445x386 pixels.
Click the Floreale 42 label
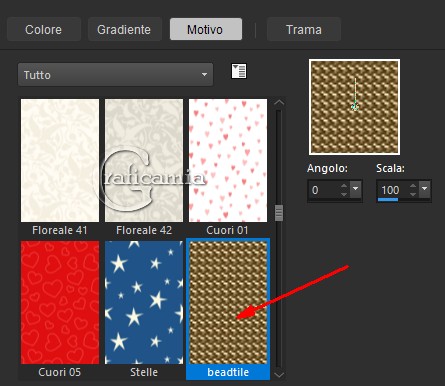[x=144, y=230]
